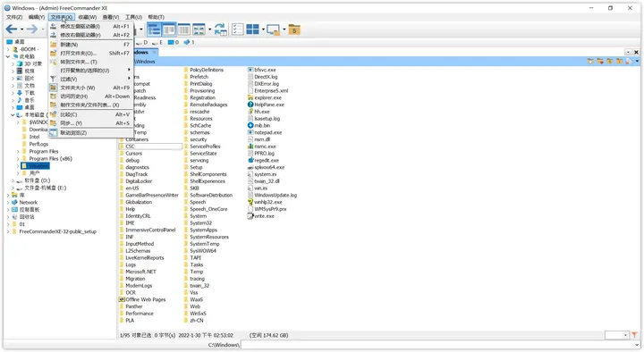This screenshot has width=644, height=352.
Task: Click the red filter funnel in status bar
Action: tap(634, 335)
